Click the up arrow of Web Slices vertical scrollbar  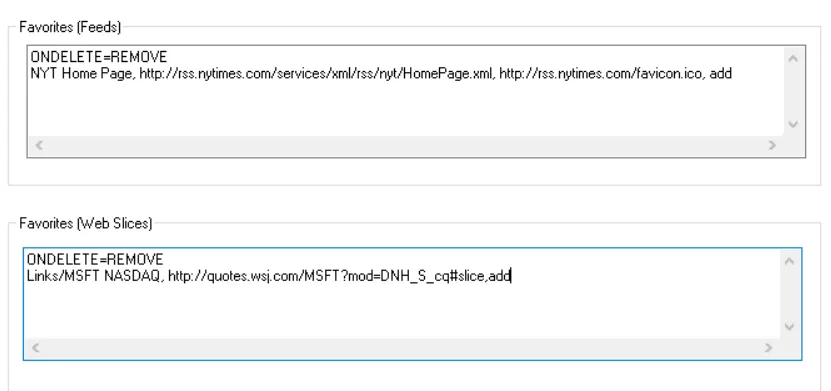point(789,261)
